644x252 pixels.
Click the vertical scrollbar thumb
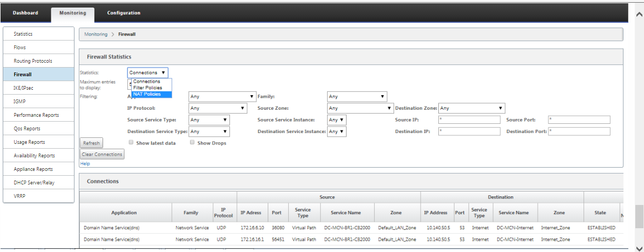point(639,217)
